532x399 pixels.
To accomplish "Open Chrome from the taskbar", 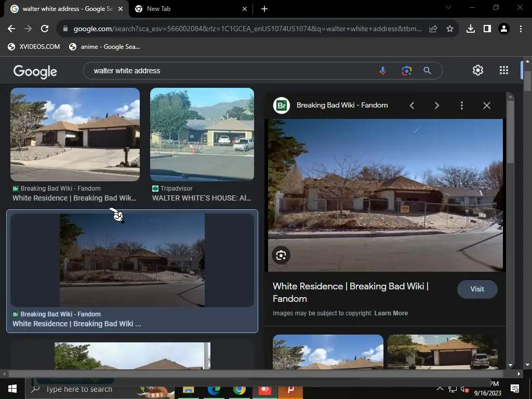I will click(x=239, y=390).
